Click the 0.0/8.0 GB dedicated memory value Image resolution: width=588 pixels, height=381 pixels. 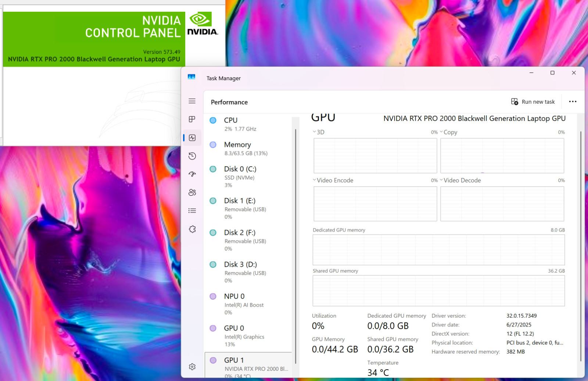(388, 326)
